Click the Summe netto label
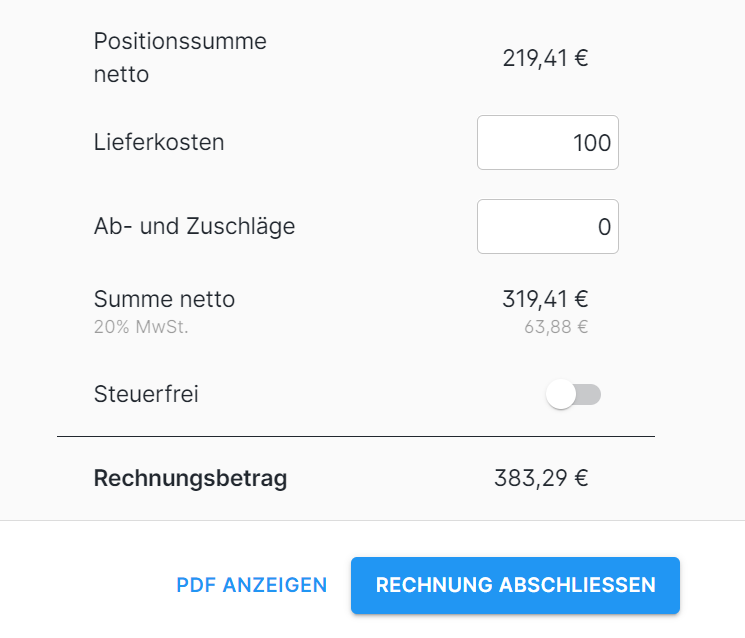The width and height of the screenshot is (745, 638). [164, 299]
